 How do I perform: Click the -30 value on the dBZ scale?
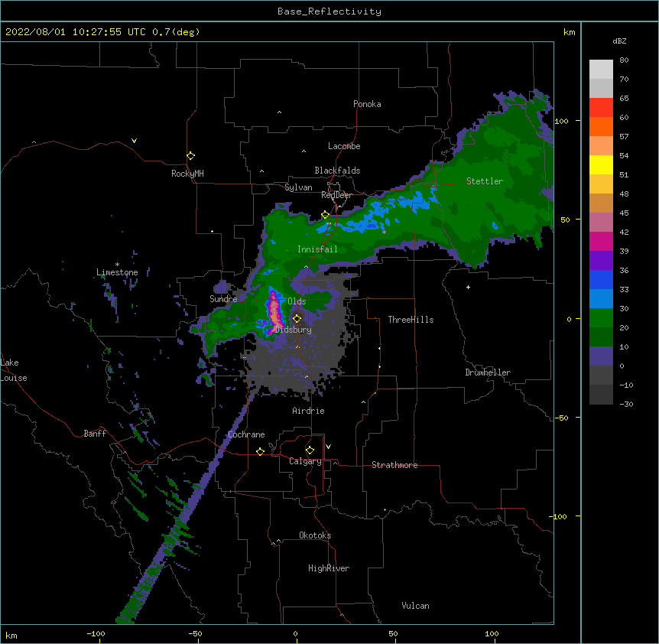[626, 404]
